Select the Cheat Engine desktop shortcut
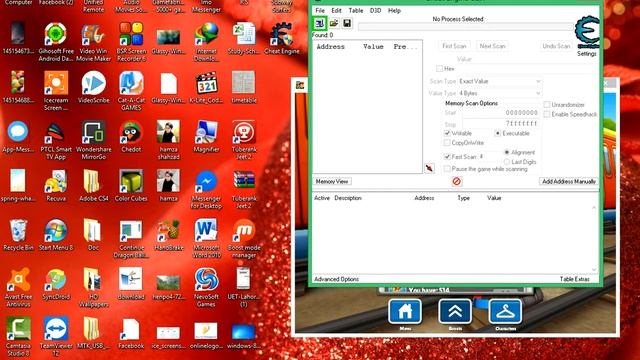The image size is (640, 360). (x=282, y=39)
